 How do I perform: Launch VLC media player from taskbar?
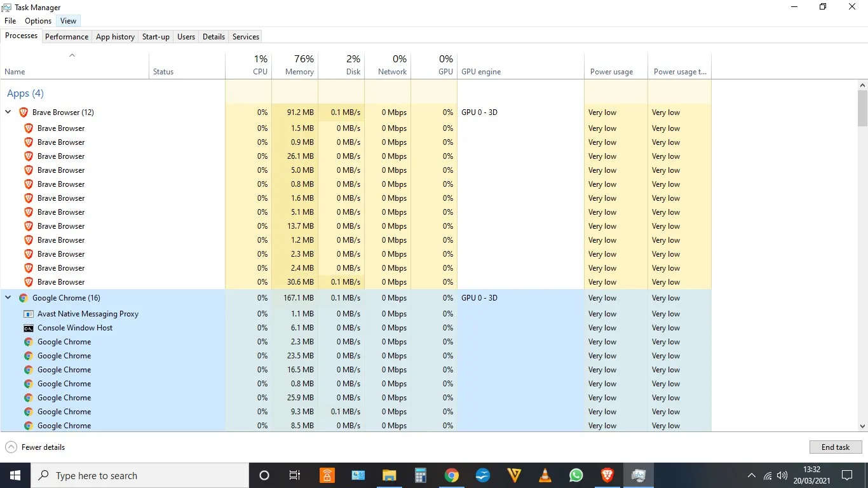[545, 475]
